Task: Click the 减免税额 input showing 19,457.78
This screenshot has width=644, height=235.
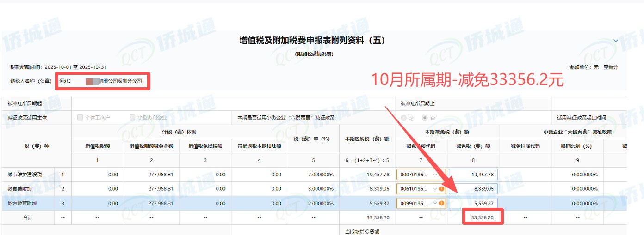Action: [473, 175]
